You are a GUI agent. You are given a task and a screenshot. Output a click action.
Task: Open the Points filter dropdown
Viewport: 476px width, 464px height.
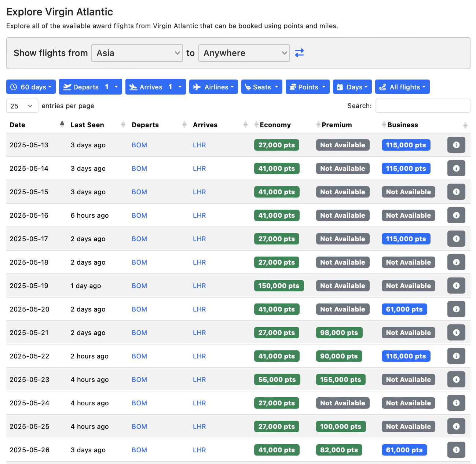click(308, 87)
